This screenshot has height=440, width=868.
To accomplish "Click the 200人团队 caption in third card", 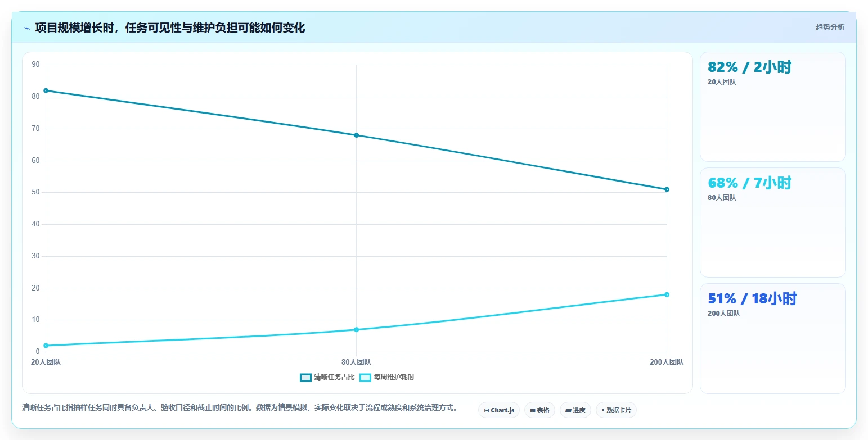I will point(724,314).
